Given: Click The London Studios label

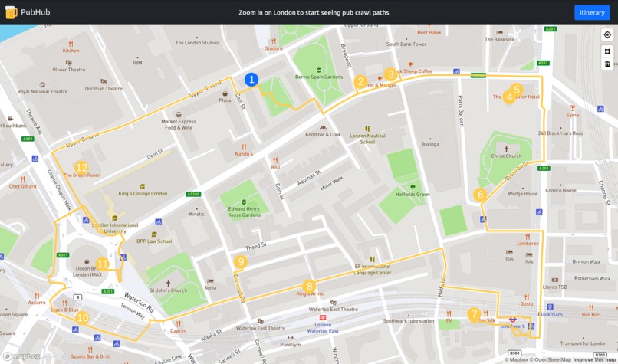Looking at the screenshot, I should [197, 43].
